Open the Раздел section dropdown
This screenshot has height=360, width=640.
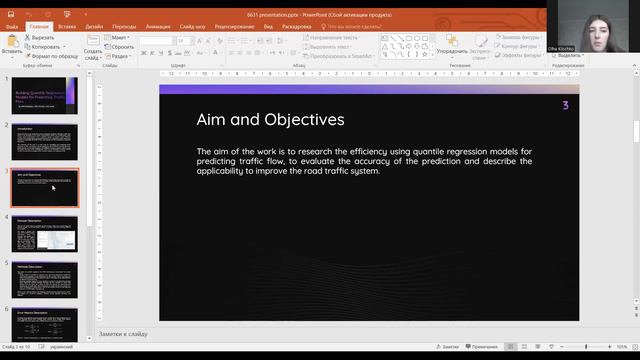[118, 56]
